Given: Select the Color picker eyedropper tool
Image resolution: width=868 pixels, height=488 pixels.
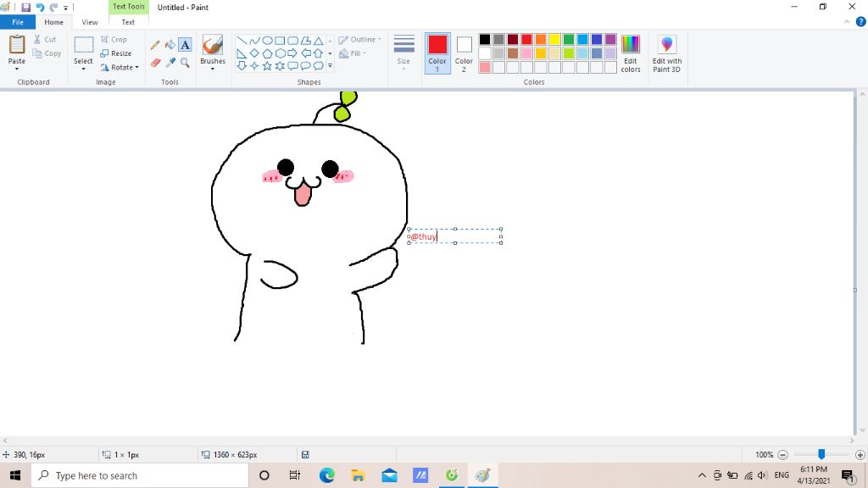Looking at the screenshot, I should [x=170, y=63].
